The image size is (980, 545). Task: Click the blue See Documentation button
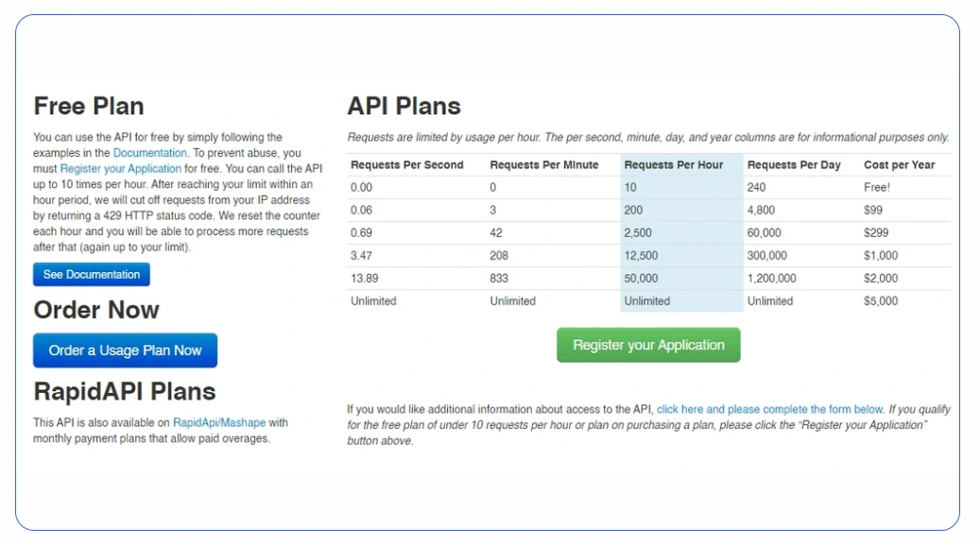point(92,275)
